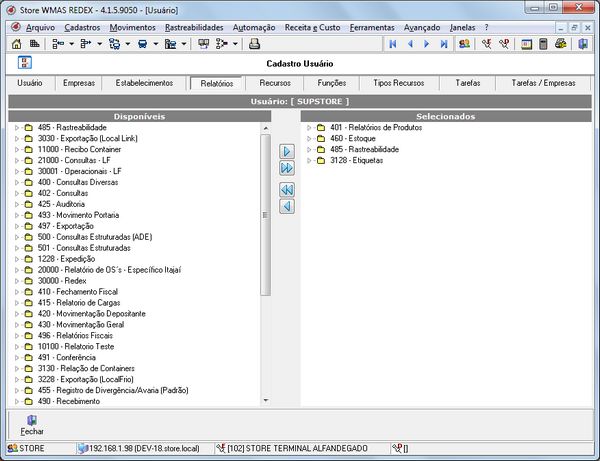Expand 30000 - Redex node

click(x=16, y=281)
